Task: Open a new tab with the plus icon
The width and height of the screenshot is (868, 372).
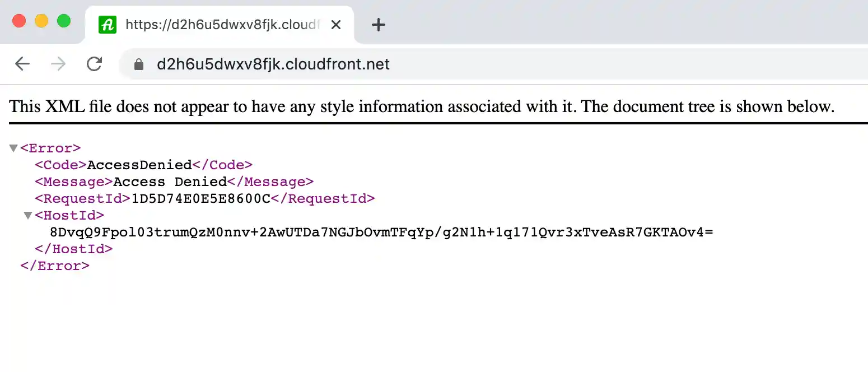Action: pyautogui.click(x=379, y=24)
